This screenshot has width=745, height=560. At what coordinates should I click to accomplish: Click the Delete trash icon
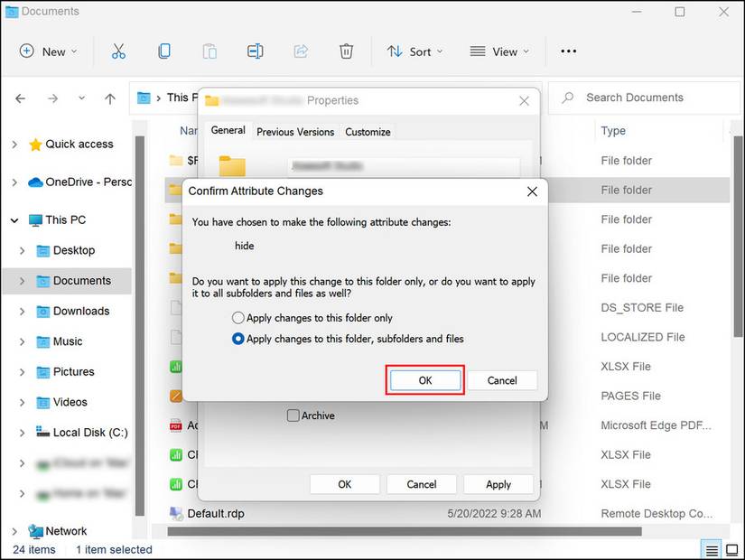[346, 51]
